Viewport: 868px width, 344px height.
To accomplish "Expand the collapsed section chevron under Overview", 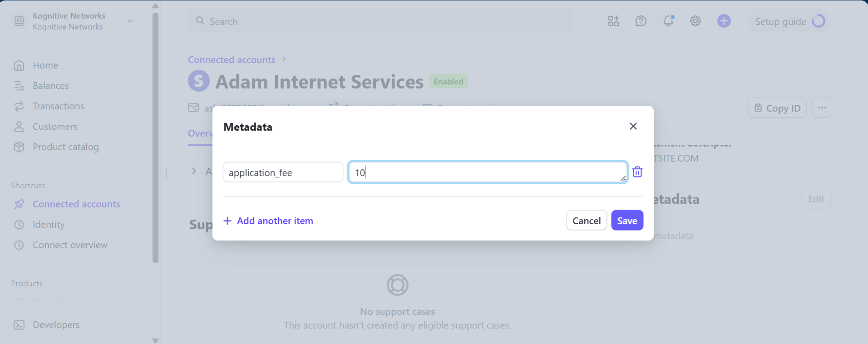I will coord(194,171).
